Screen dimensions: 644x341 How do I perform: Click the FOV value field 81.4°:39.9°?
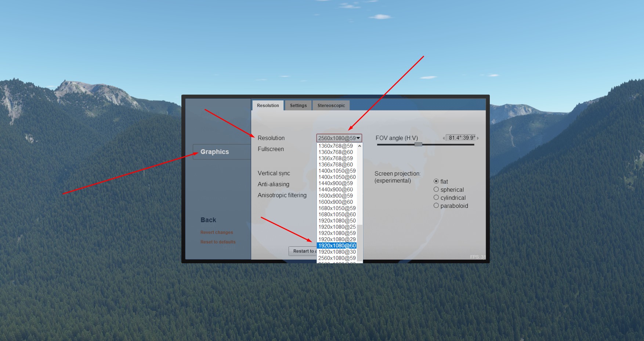pos(461,138)
